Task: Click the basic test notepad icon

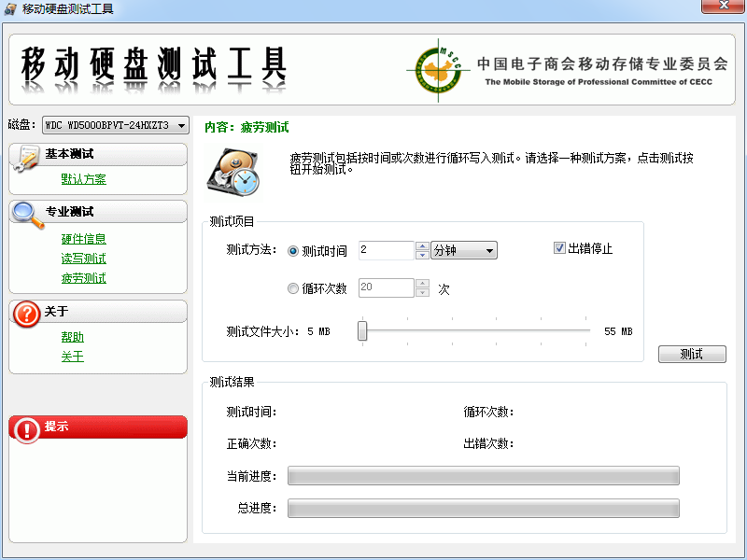Action: coord(26,158)
